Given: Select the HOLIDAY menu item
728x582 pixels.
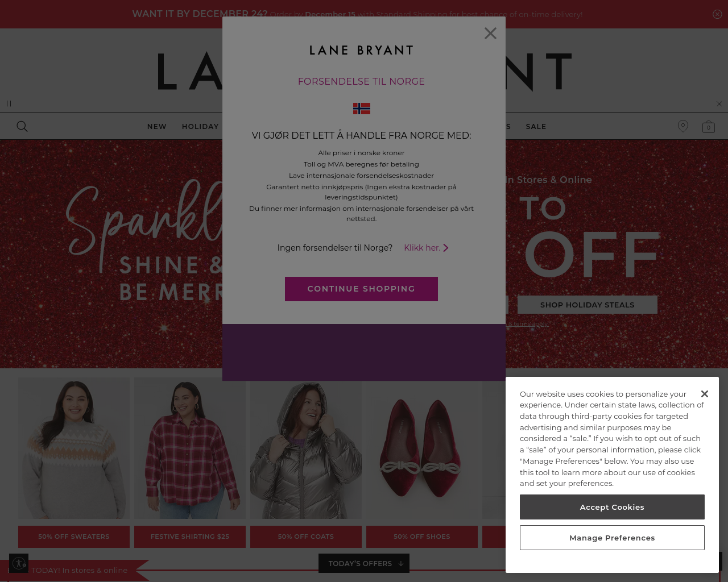Looking at the screenshot, I should [200, 126].
